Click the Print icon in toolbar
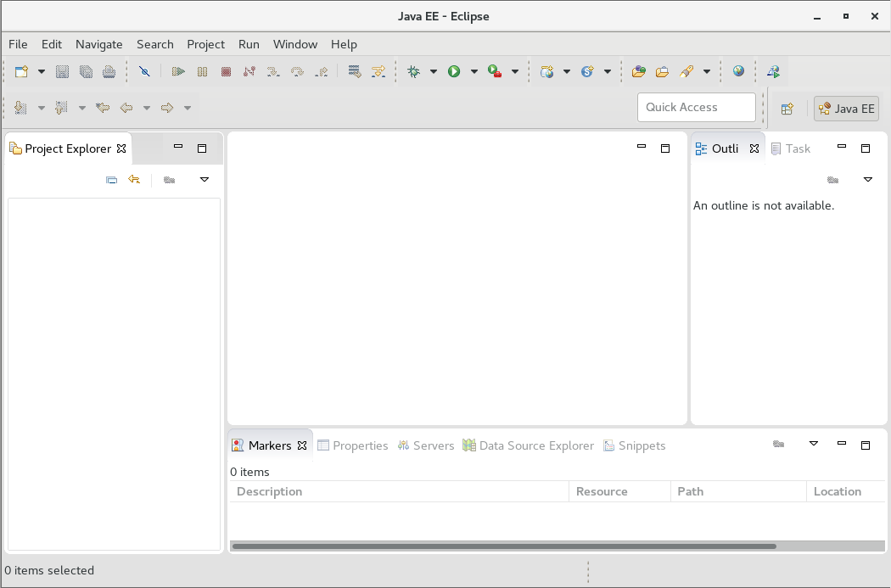Screen dimensions: 891x588 [109, 71]
